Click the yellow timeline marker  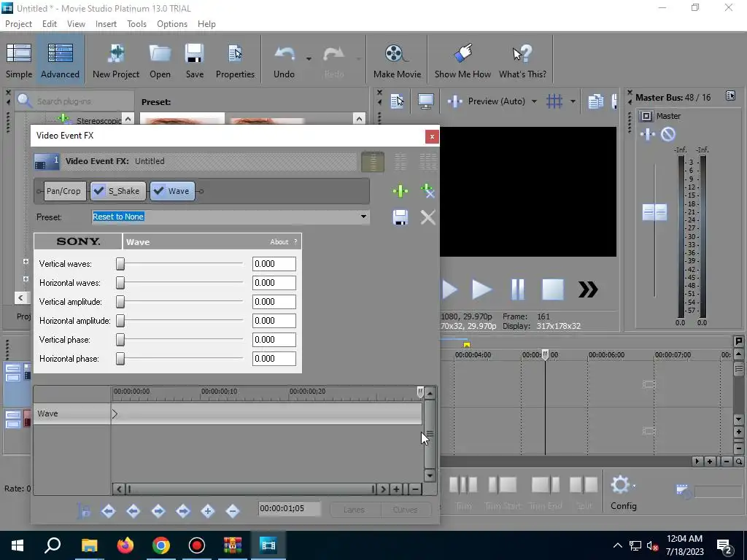click(466, 344)
